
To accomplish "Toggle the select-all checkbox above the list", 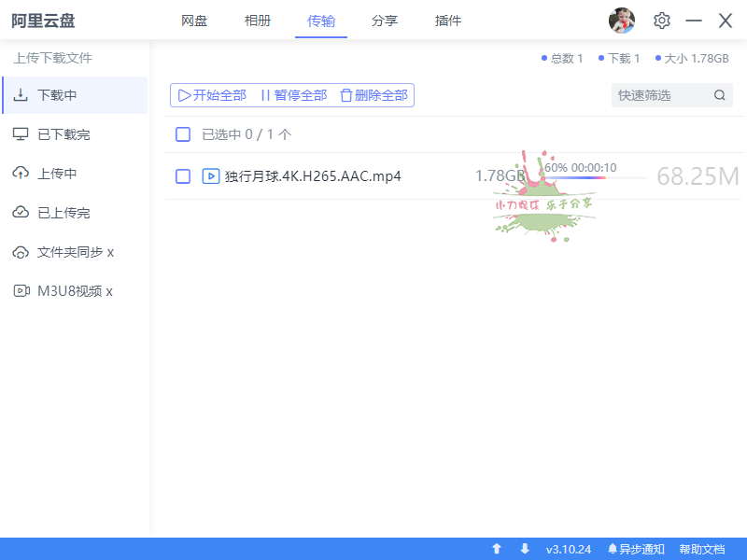I will (183, 133).
